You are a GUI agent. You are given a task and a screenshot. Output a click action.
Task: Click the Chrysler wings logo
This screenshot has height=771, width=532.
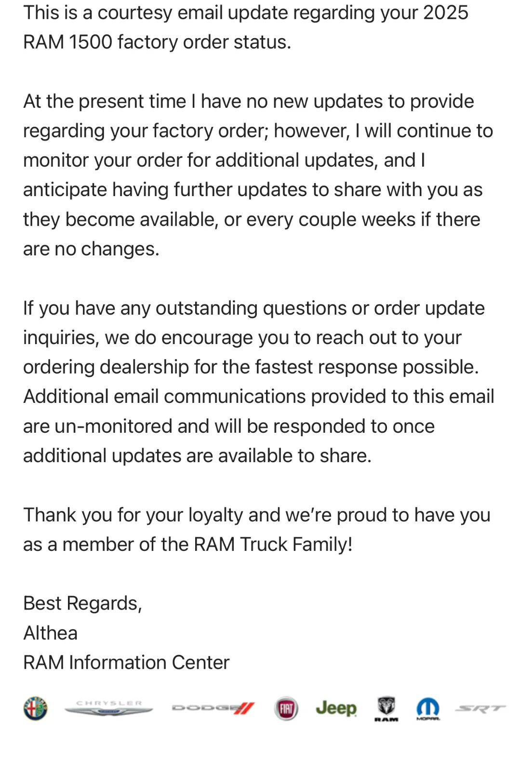[x=108, y=708]
